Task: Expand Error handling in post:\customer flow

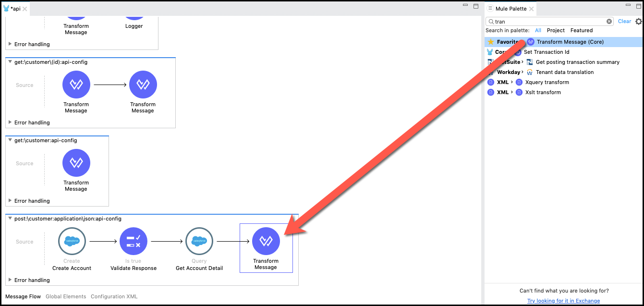Action: (10, 280)
